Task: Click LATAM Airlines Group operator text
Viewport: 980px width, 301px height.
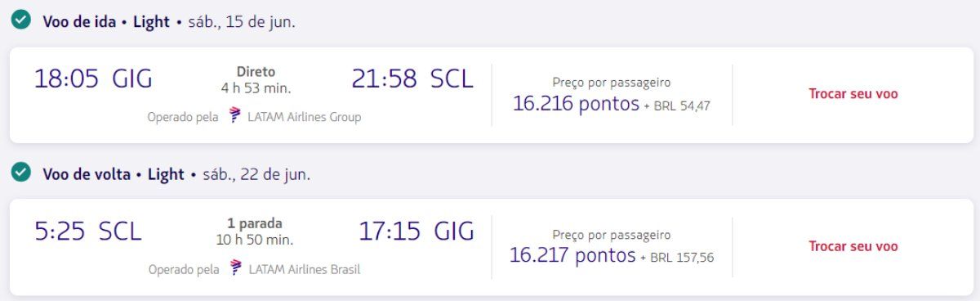Action: [x=305, y=117]
